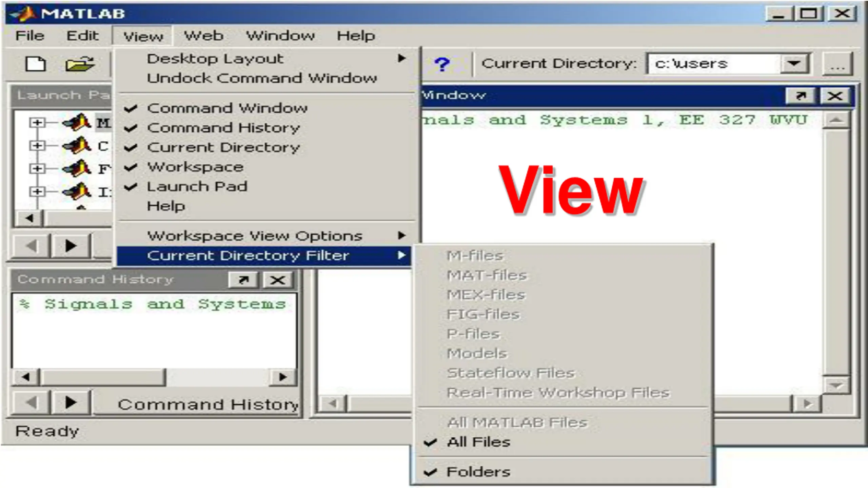
Task: Open the Current Directory dropdown arrow
Action: pyautogui.click(x=794, y=64)
